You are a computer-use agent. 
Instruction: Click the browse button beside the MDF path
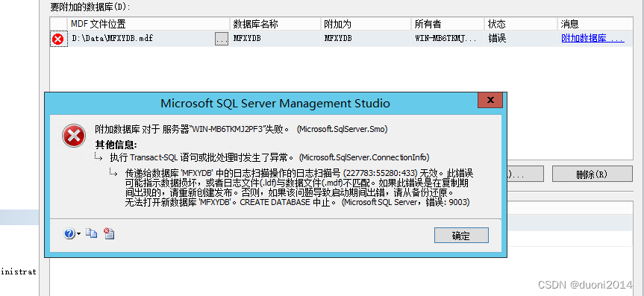tap(222, 39)
